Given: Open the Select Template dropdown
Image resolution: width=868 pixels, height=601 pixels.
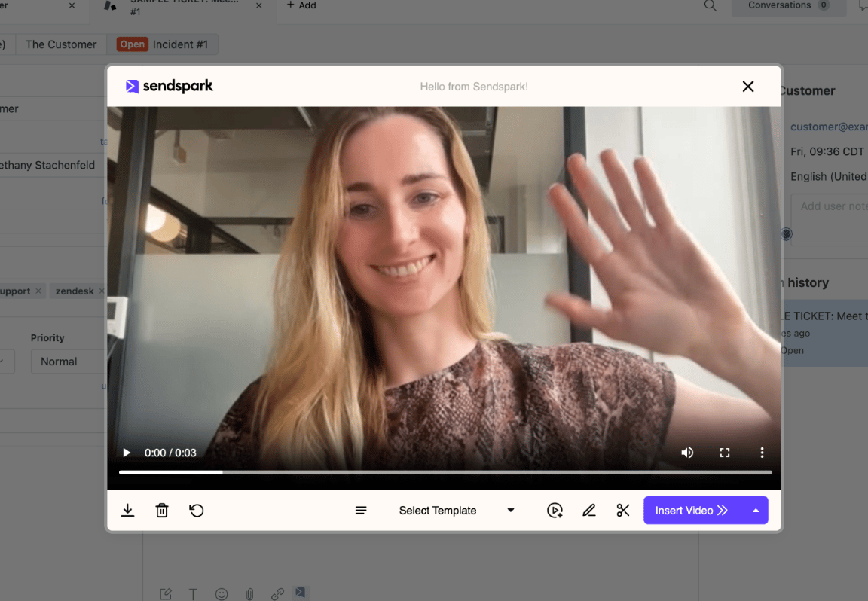Looking at the screenshot, I should point(456,510).
